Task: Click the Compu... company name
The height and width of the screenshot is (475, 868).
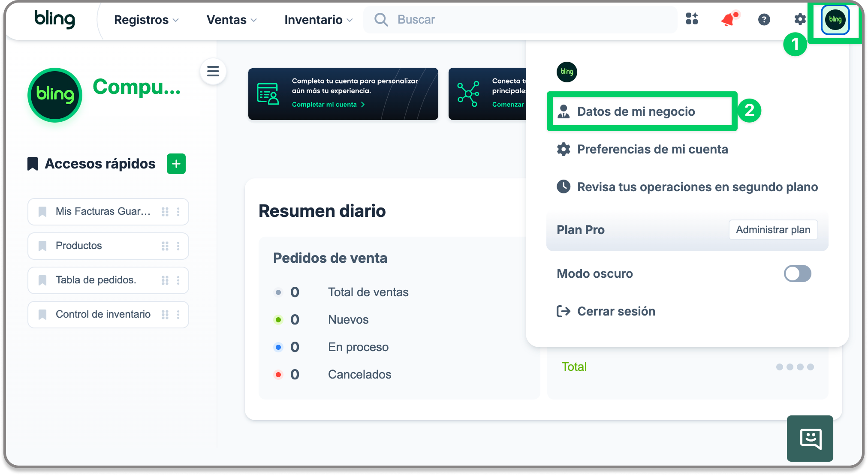Action: coord(136,87)
